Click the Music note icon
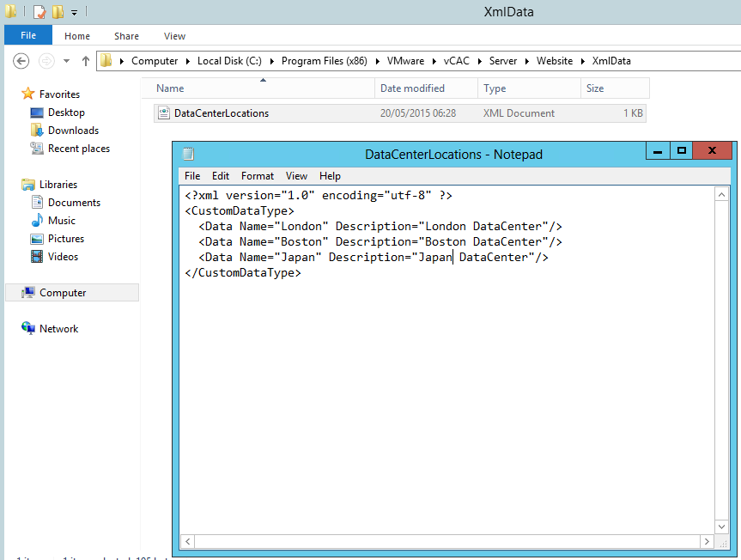This screenshot has height=560, width=741. 37,220
